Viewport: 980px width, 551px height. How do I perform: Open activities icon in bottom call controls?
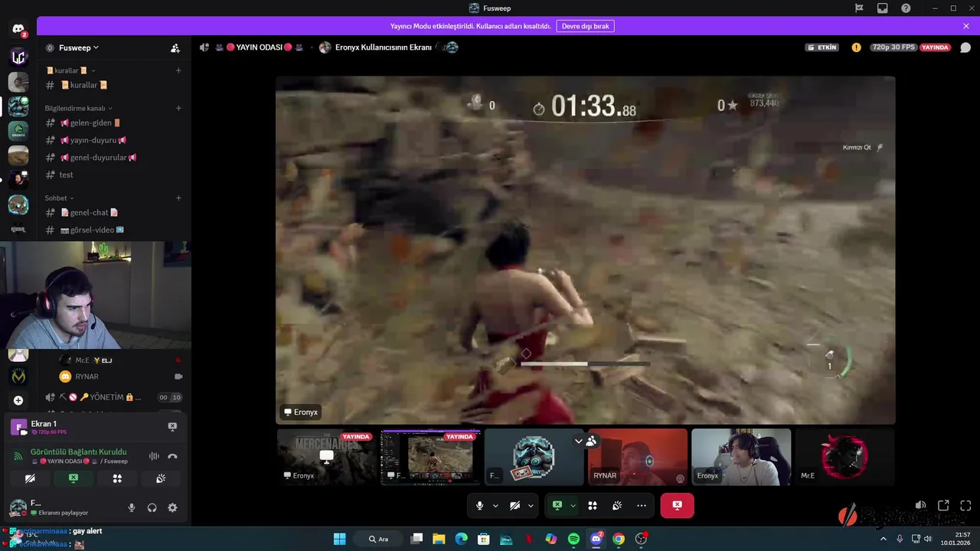tap(593, 506)
